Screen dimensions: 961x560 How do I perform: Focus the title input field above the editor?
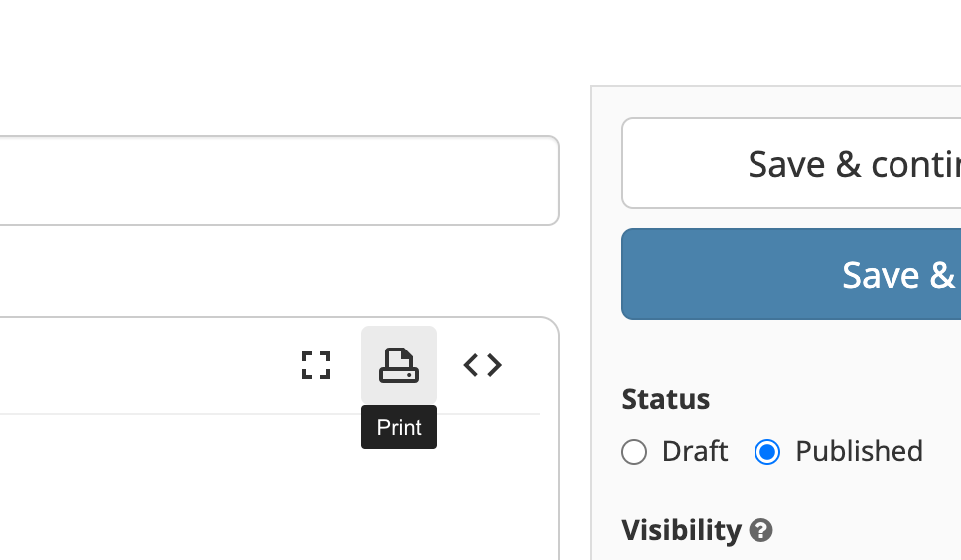[x=280, y=181]
